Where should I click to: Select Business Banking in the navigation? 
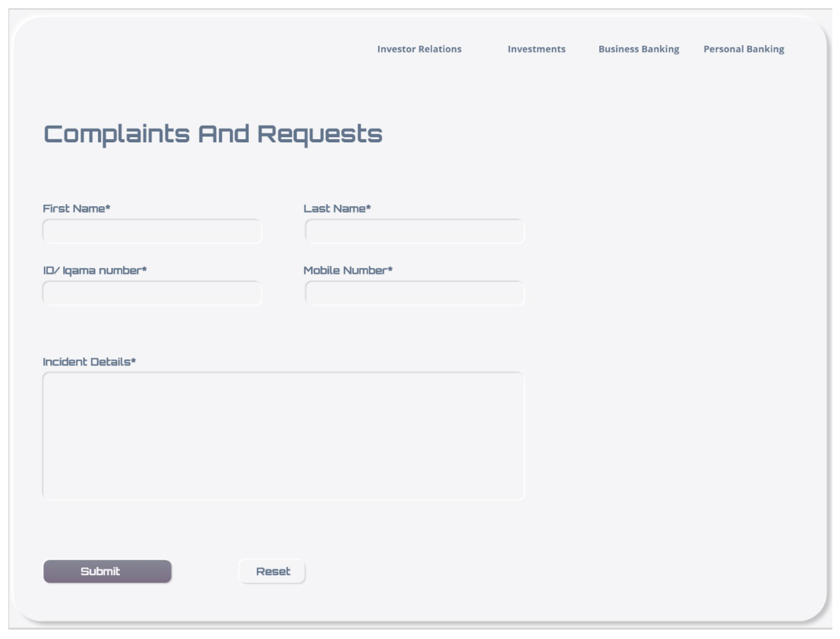click(638, 49)
